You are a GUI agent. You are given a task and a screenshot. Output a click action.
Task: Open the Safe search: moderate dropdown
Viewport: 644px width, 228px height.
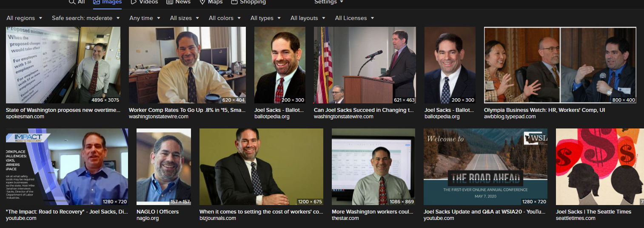[86, 18]
